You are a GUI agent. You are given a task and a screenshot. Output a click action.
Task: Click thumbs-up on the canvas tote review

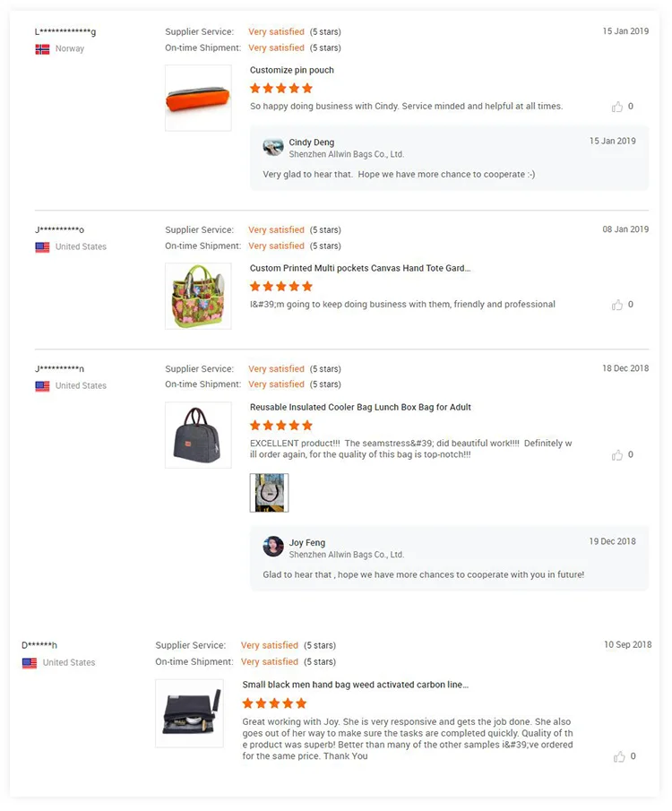(617, 305)
